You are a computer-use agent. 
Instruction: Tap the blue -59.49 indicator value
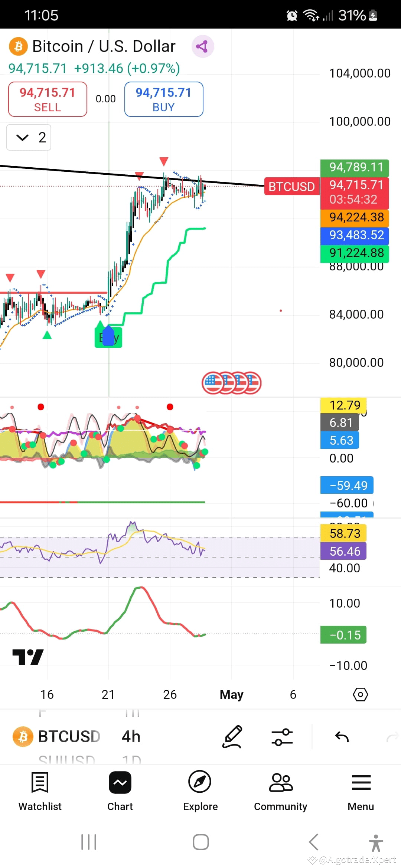(347, 486)
